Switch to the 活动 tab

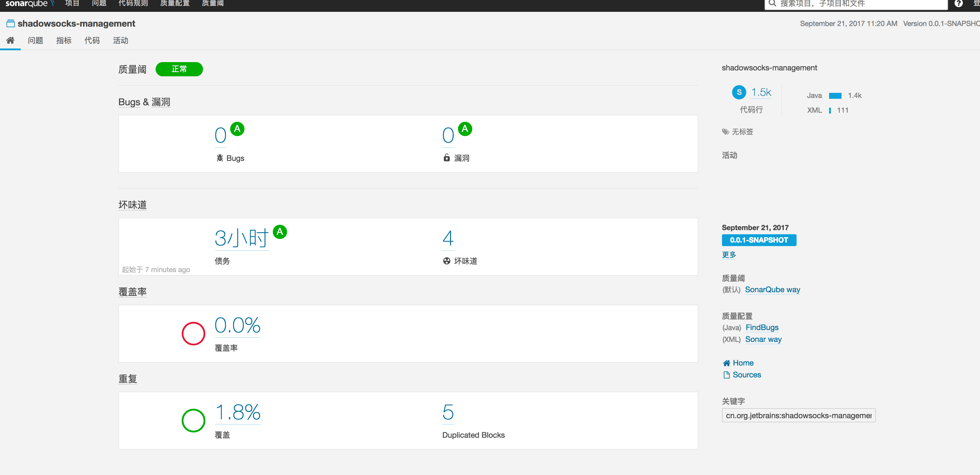pyautogui.click(x=120, y=40)
